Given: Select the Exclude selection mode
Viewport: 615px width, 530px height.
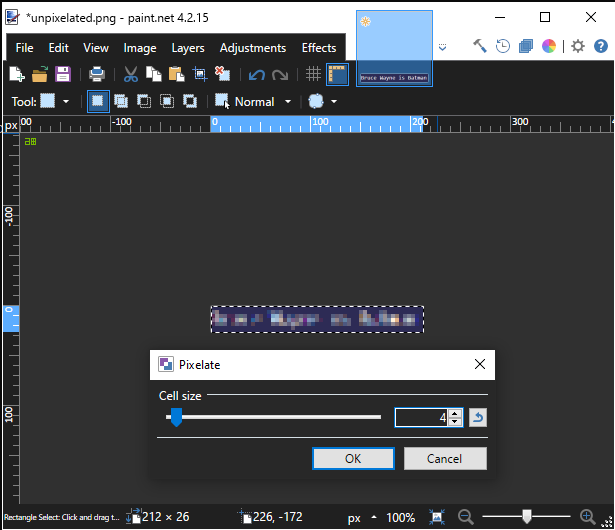Looking at the screenshot, I should coord(144,101).
